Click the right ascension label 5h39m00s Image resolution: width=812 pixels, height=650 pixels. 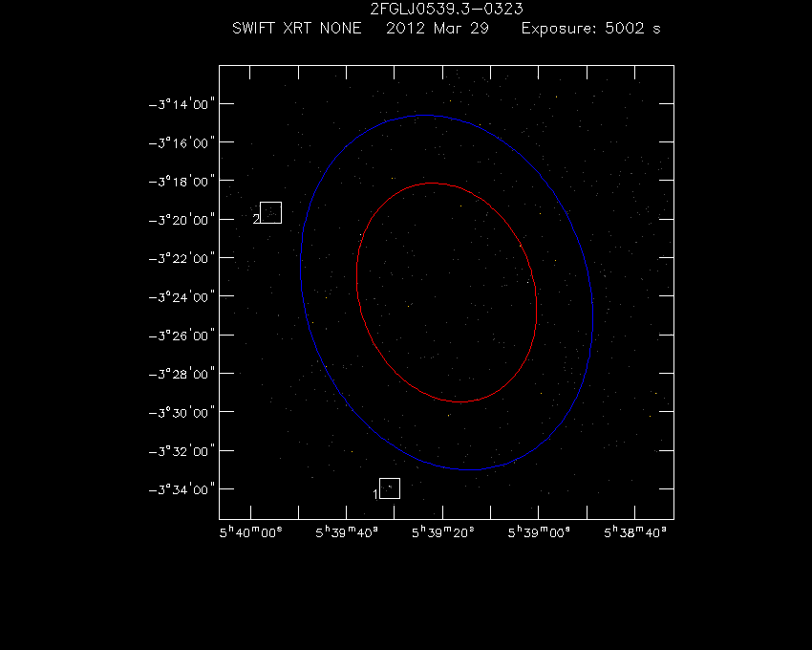pos(539,532)
